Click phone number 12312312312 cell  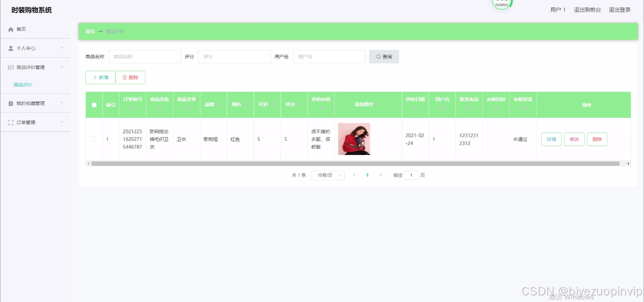coord(469,139)
